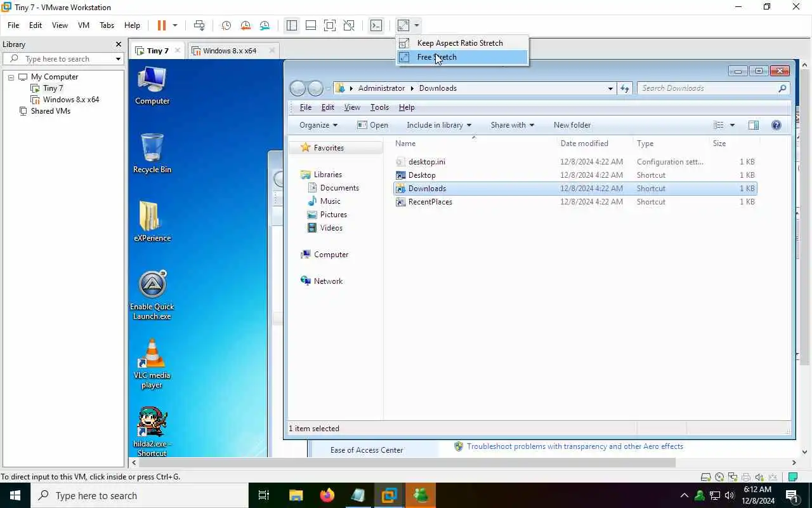Open the Tools menu in Explorer

[379, 107]
